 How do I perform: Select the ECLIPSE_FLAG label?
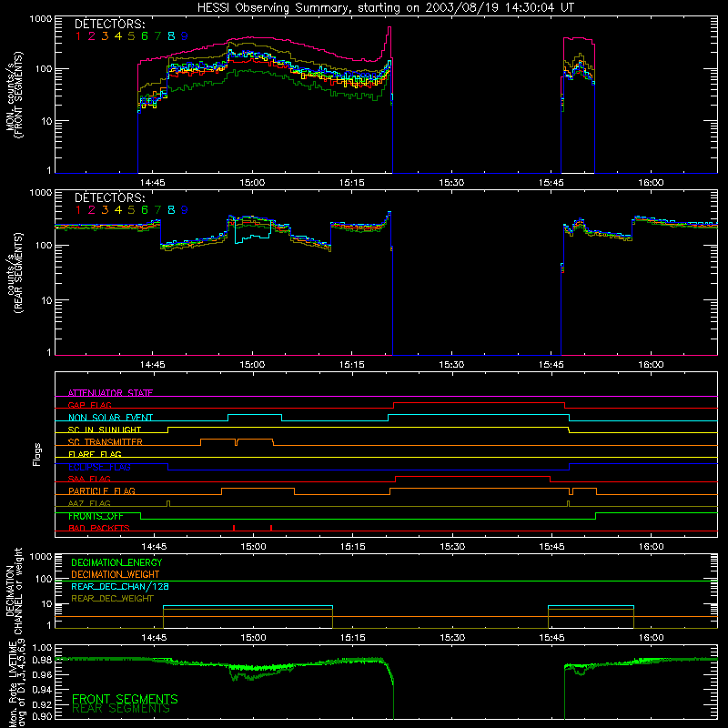point(99,467)
